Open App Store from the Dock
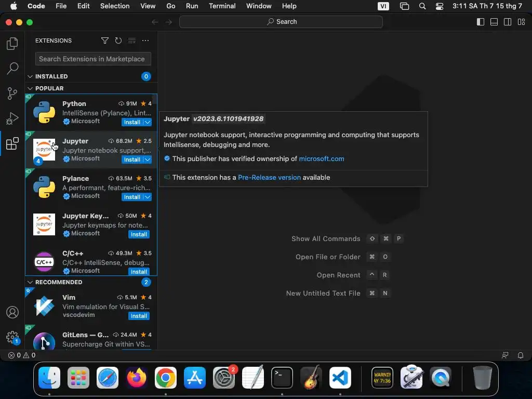Viewport: 532px width, 399px height. point(195,378)
